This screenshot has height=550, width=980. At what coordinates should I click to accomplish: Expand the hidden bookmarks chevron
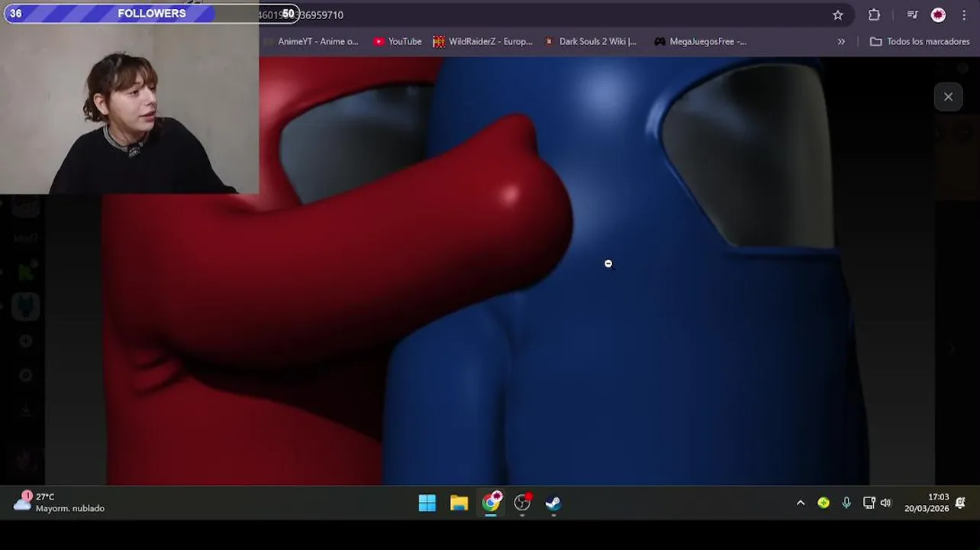coord(841,41)
